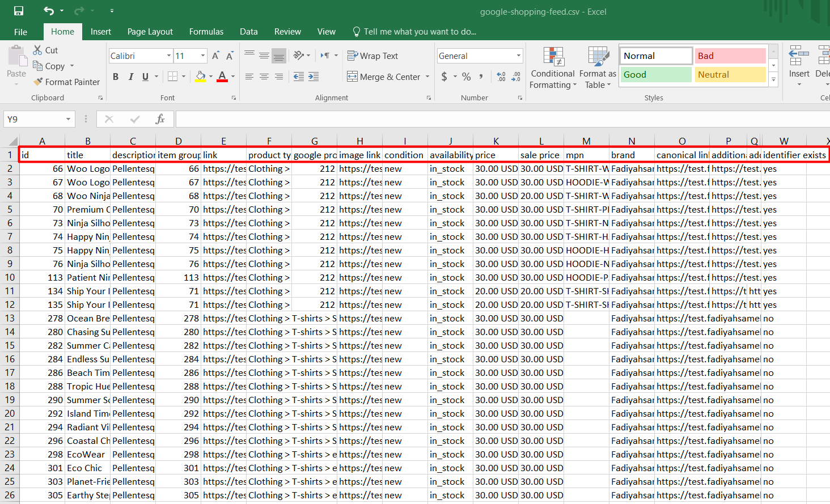This screenshot has height=504, width=830.
Task: Click the Increase Indent icon
Action: pyautogui.click(x=314, y=77)
